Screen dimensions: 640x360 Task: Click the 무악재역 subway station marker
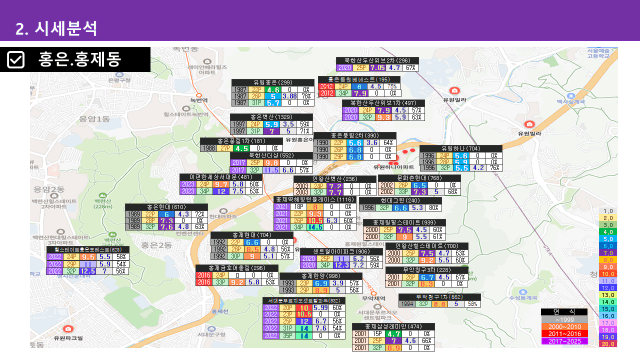pyautogui.click(x=373, y=293)
